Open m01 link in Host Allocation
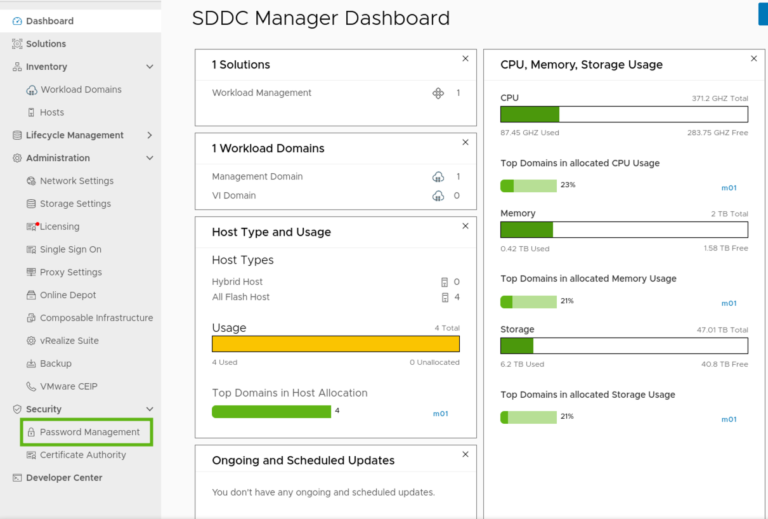Viewport: 768px width, 519px height. [440, 414]
